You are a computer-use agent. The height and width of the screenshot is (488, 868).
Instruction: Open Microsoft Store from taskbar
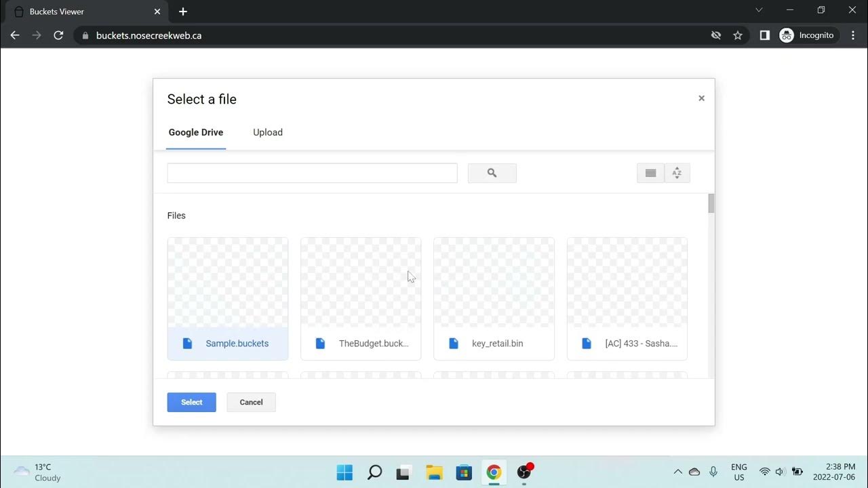(464, 472)
